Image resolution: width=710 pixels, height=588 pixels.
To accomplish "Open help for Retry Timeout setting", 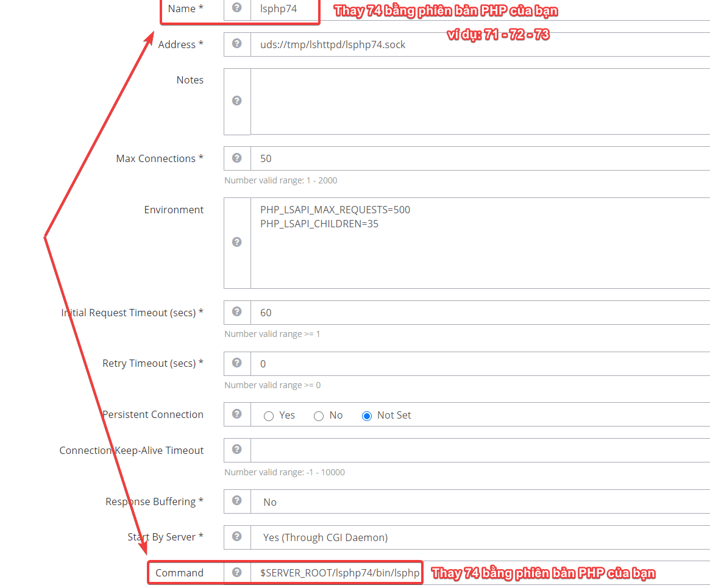I will 237,363.
